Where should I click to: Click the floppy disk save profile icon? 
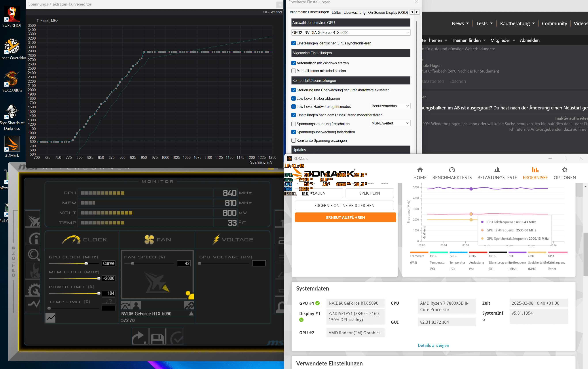tap(157, 336)
